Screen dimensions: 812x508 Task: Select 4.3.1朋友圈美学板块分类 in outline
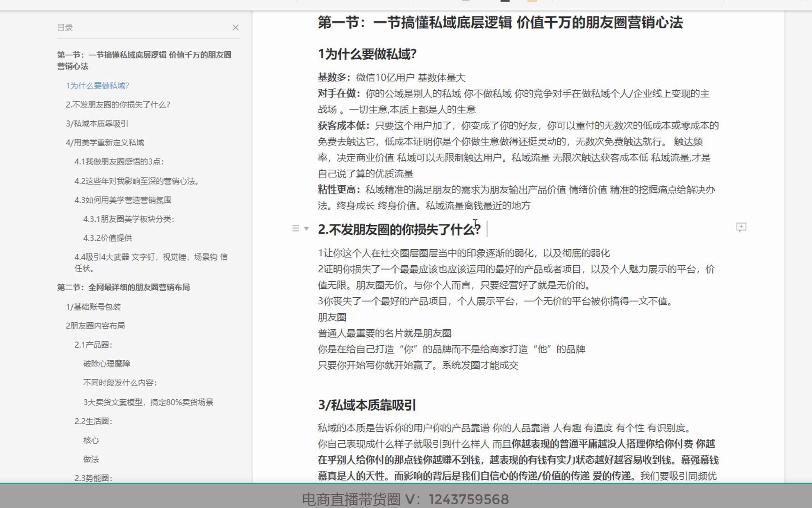pyautogui.click(x=128, y=219)
